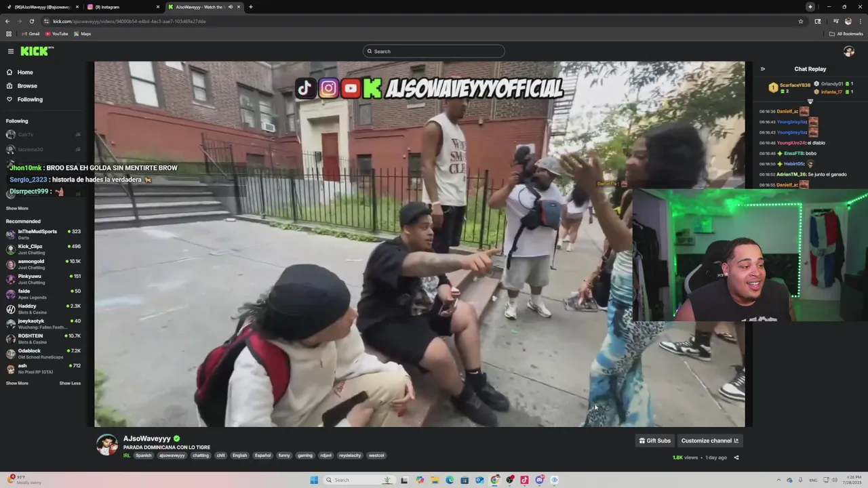Select the chatting tag
Screen dimensions: 868x488
click(201, 455)
